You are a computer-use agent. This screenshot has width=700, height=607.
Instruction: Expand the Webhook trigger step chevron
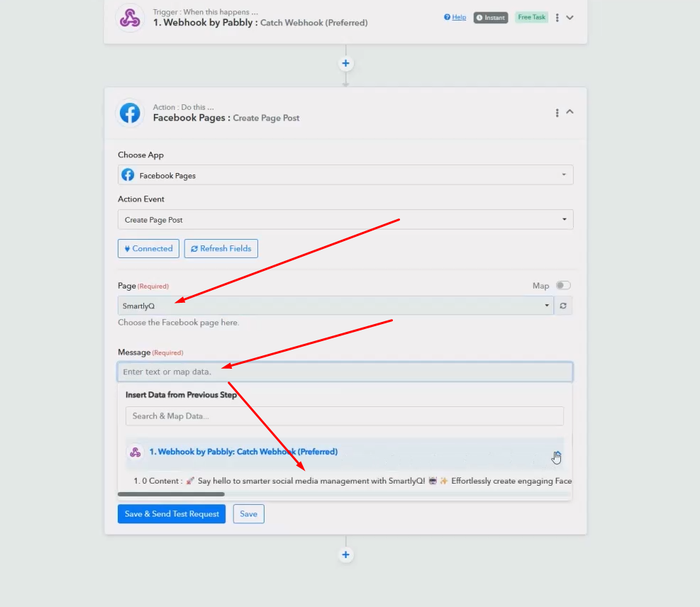[570, 18]
